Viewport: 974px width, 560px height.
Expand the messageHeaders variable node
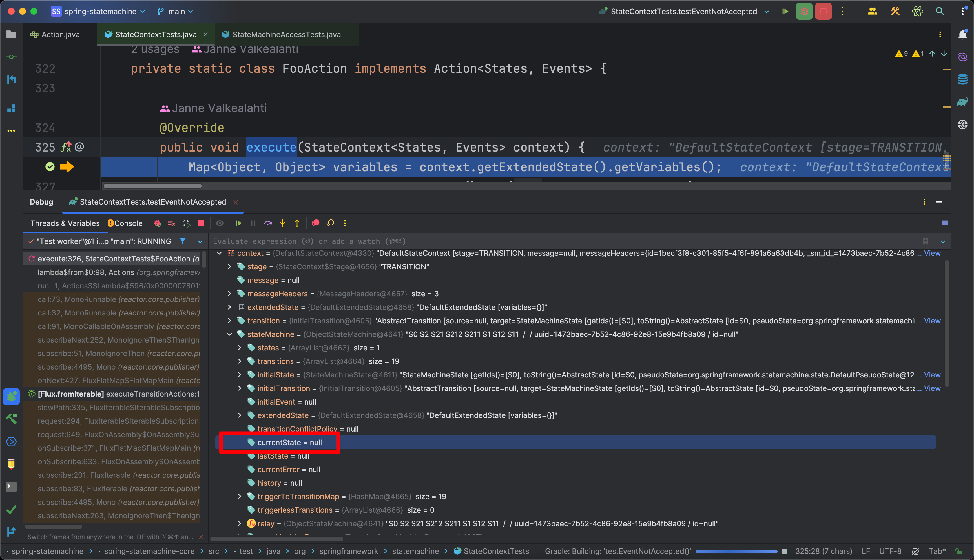pyautogui.click(x=229, y=294)
